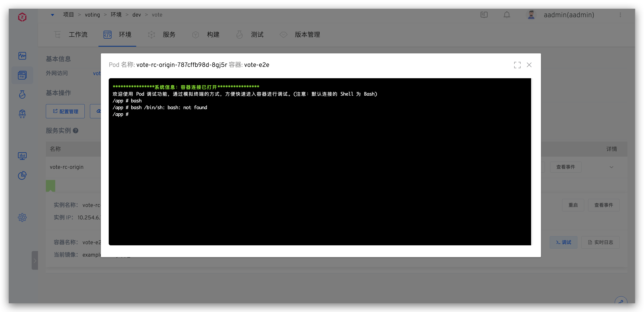Click the help icon beside 服务实例
This screenshot has width=644, height=312.
(x=76, y=131)
